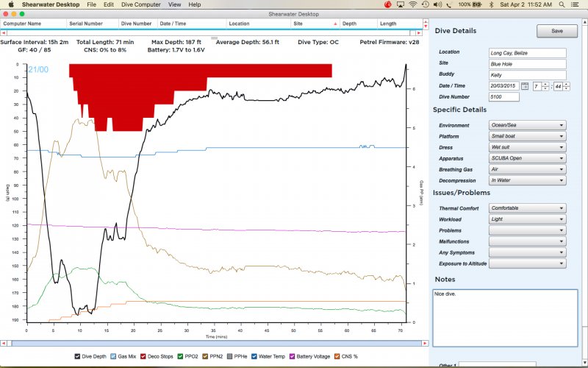
Task: Toggle the Deco Stops checkbox
Action: click(143, 356)
